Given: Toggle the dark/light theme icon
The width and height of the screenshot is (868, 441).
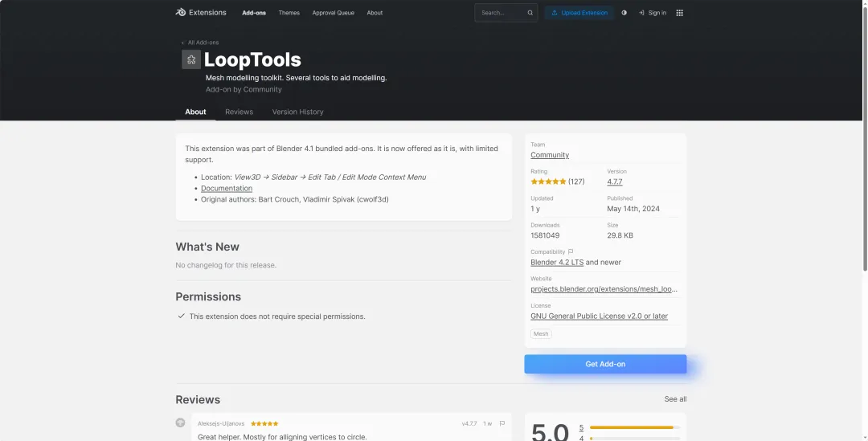Looking at the screenshot, I should [x=624, y=13].
